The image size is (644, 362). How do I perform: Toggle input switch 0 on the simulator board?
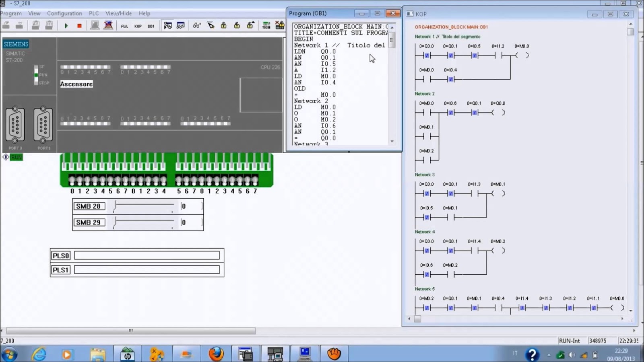[72, 180]
